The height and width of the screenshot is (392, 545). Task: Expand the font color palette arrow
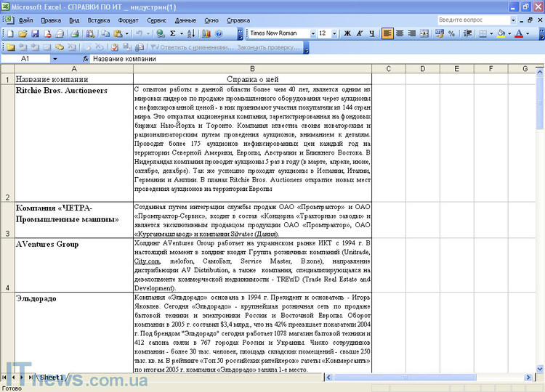point(528,33)
